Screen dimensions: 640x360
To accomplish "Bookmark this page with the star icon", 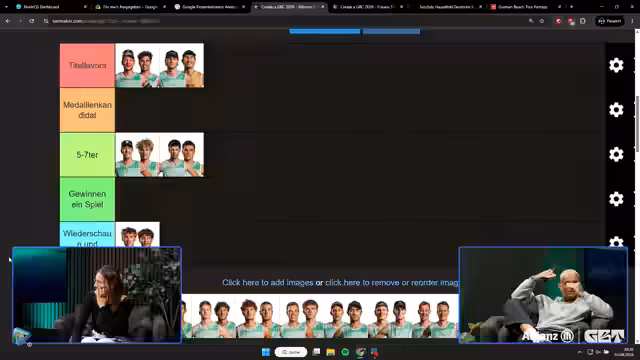I will point(542,21).
